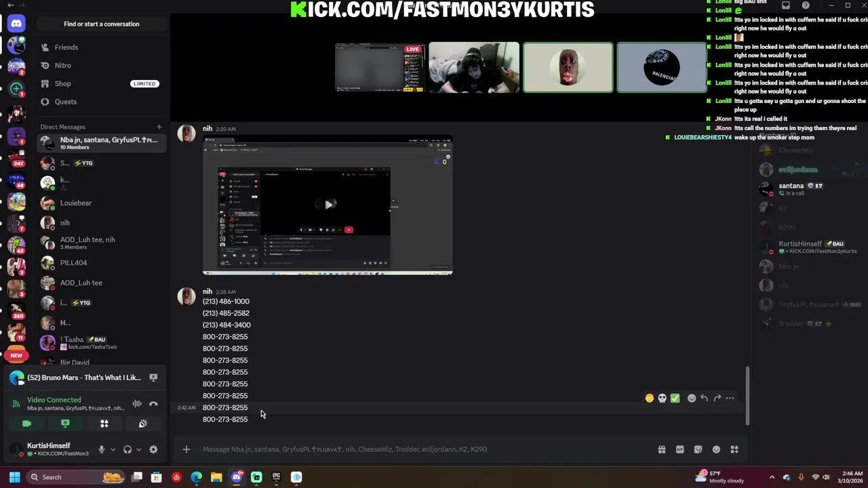Open the Add Reaction emoji picker
Screen dimensions: 868x488
pos(692,399)
